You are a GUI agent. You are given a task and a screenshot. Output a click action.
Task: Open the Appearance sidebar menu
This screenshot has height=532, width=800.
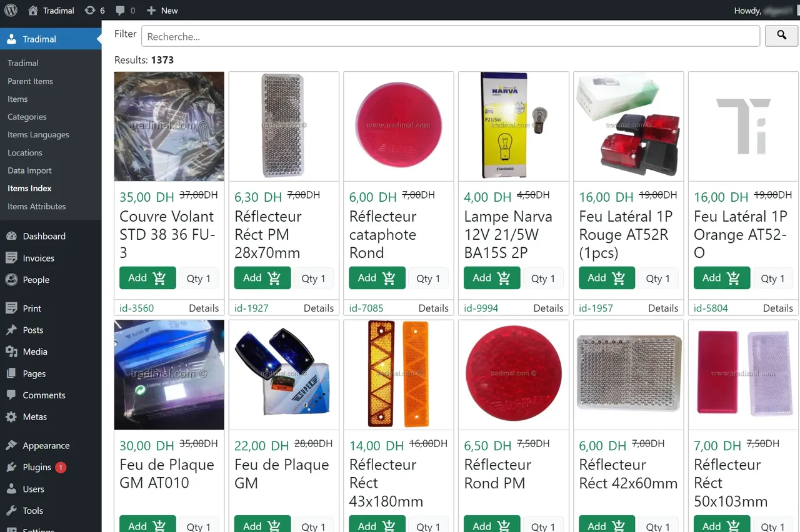[46, 445]
